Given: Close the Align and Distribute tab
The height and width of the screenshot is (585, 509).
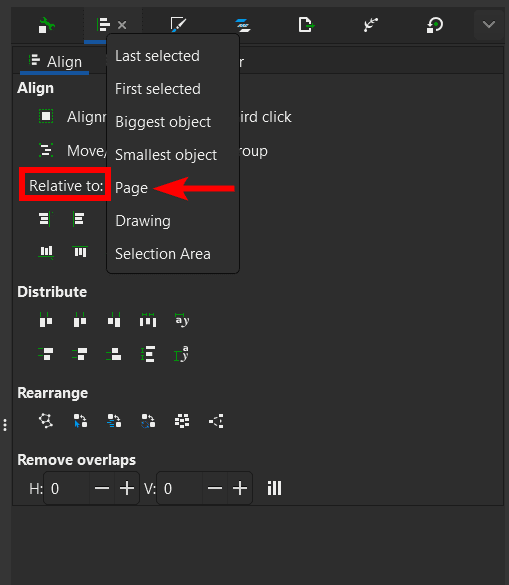Looking at the screenshot, I should pyautogui.click(x=122, y=25).
